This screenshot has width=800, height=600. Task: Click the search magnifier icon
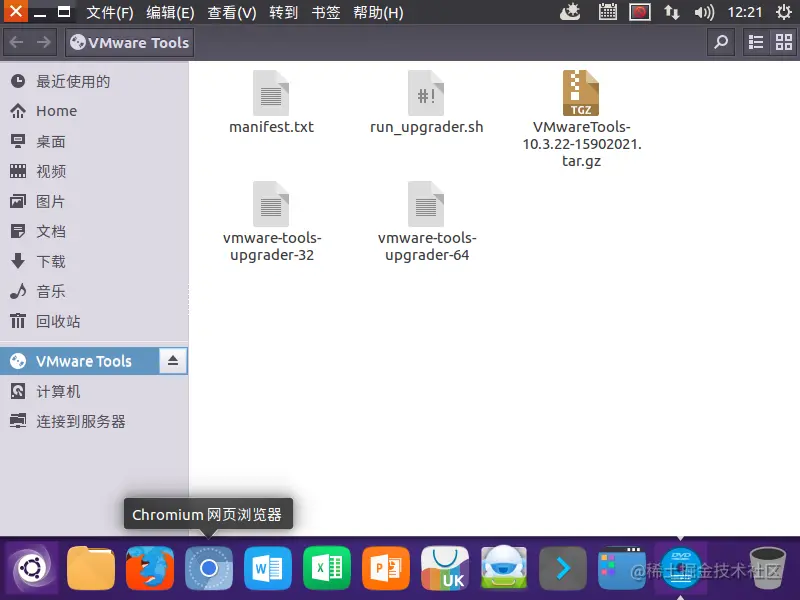tap(721, 42)
